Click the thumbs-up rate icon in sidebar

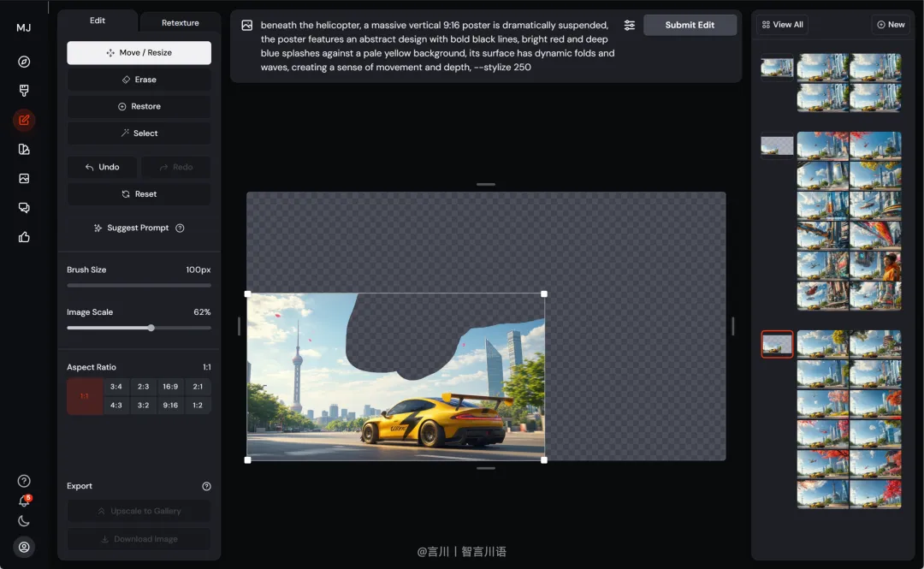pyautogui.click(x=24, y=237)
